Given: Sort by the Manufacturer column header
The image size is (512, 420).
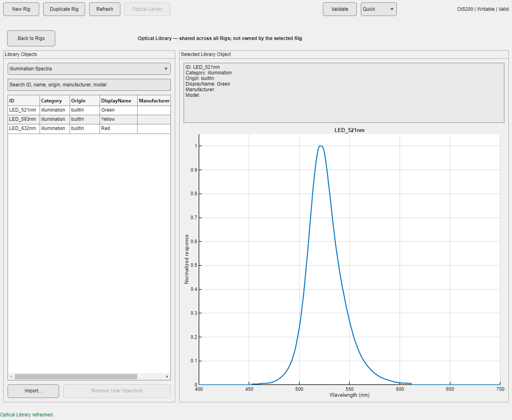Looking at the screenshot, I should [x=154, y=101].
